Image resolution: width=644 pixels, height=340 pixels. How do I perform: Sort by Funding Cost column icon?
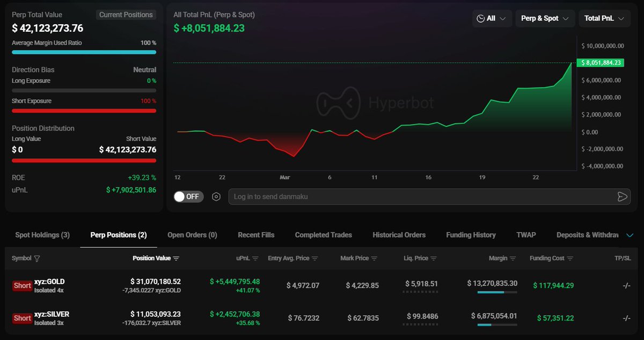pyautogui.click(x=570, y=258)
